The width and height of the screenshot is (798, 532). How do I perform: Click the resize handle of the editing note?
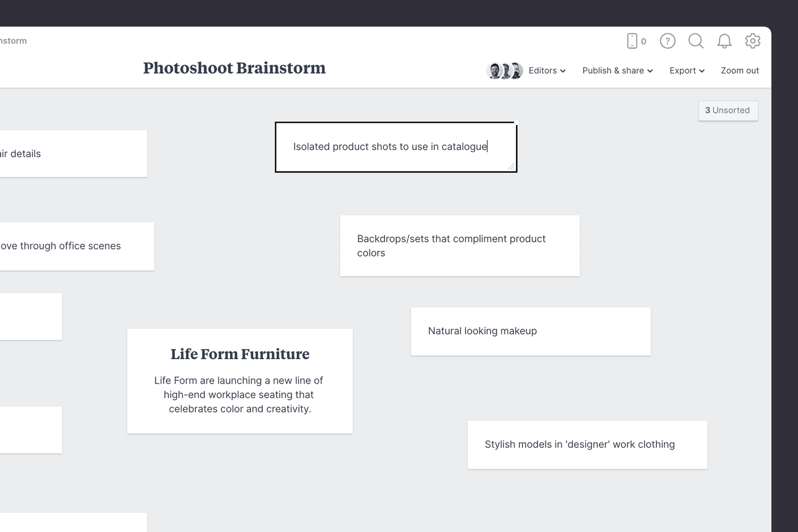point(511,167)
